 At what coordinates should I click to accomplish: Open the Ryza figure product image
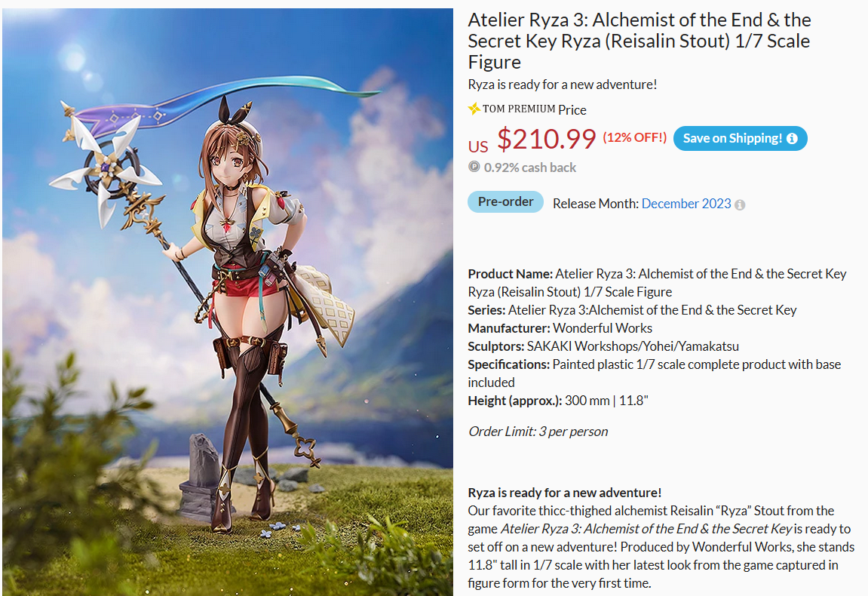point(228,302)
